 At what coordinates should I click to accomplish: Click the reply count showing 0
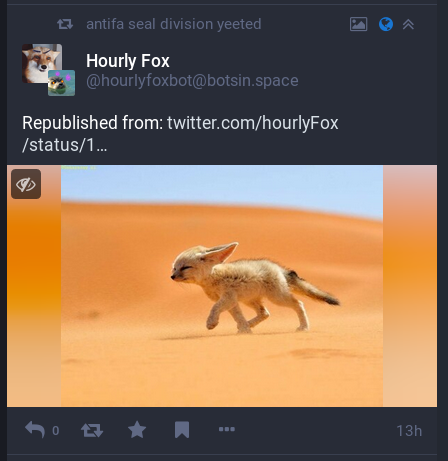(56, 431)
